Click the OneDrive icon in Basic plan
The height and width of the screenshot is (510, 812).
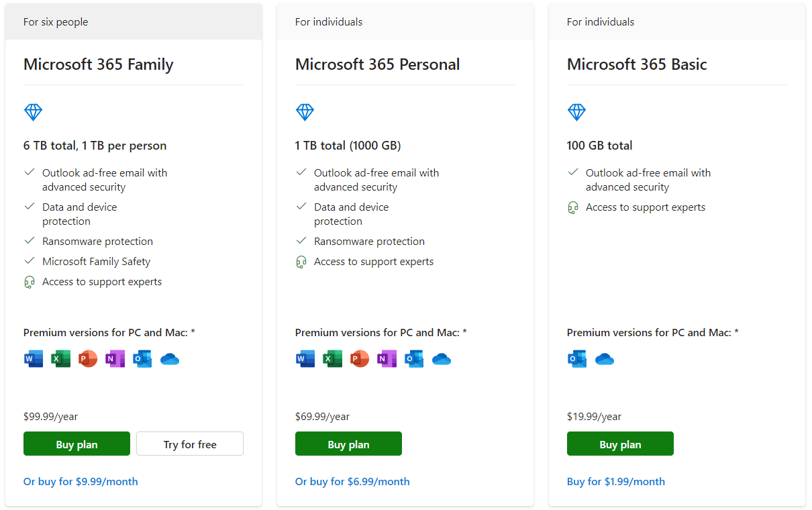pos(605,359)
